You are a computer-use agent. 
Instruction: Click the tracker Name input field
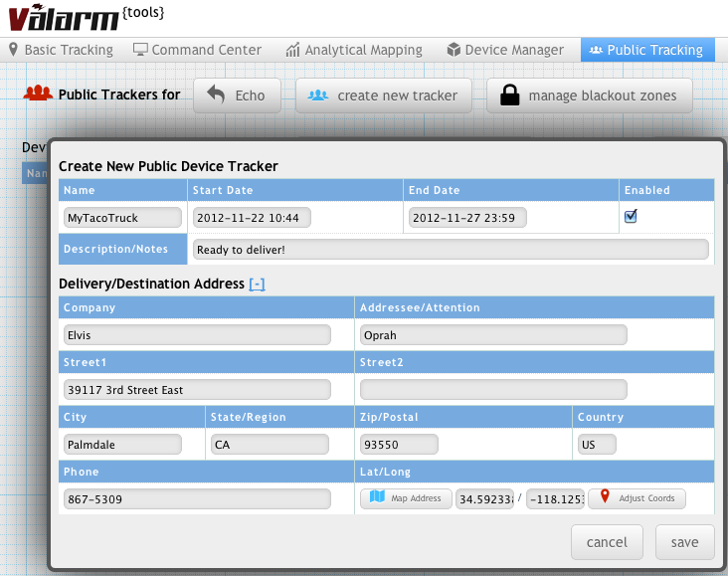[x=122, y=217]
